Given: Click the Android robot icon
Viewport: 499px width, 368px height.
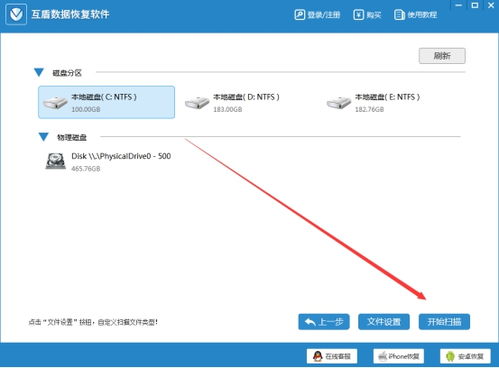Looking at the screenshot, I should [450, 356].
